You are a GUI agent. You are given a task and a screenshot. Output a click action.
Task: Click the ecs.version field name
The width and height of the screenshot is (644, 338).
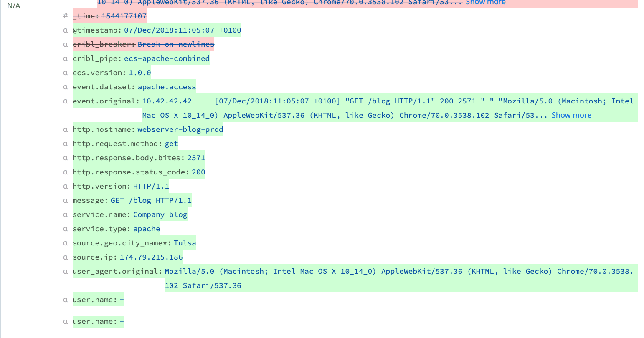point(99,73)
